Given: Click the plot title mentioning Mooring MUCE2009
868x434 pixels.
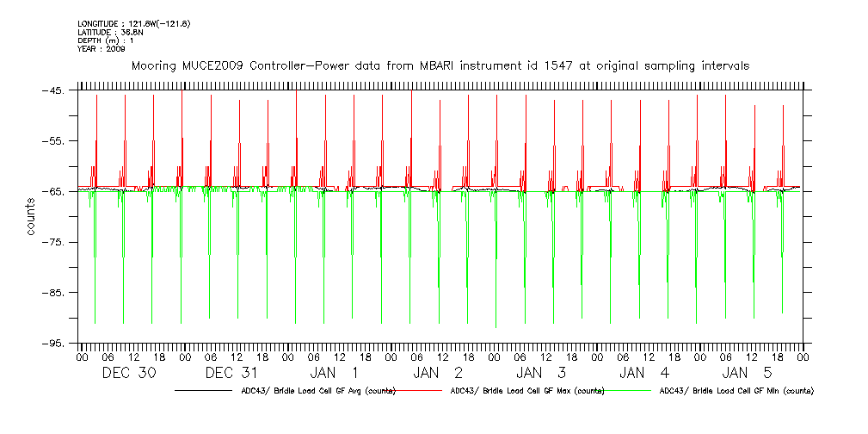Looking at the screenshot, I should coord(440,65).
